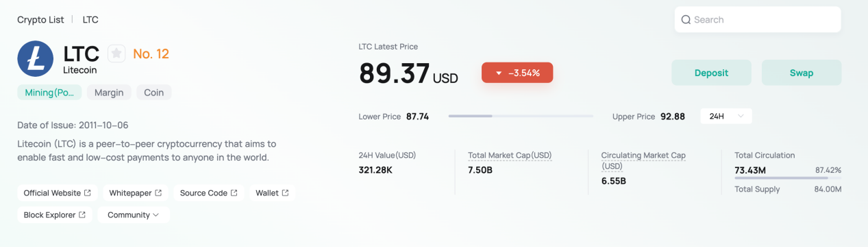
Task: Expand the Community dropdown
Action: 134,215
